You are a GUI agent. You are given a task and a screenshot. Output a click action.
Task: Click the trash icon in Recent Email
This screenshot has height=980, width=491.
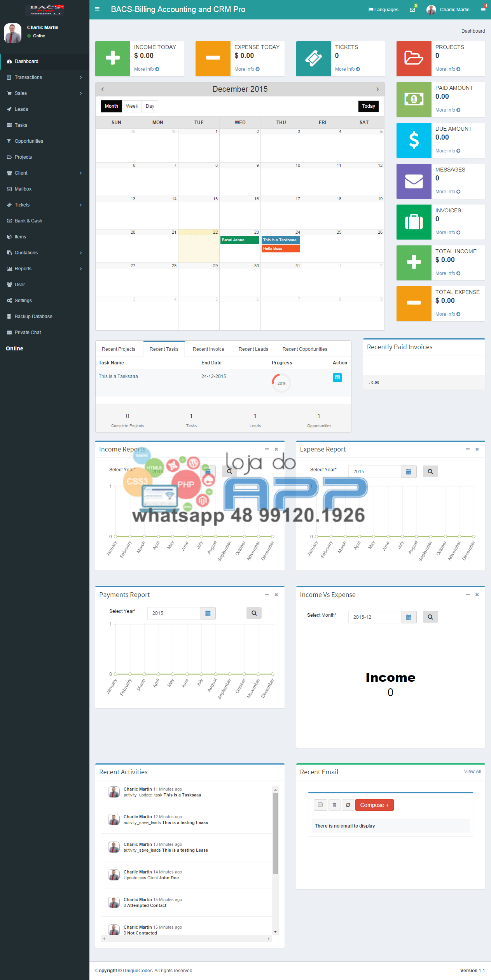click(334, 805)
